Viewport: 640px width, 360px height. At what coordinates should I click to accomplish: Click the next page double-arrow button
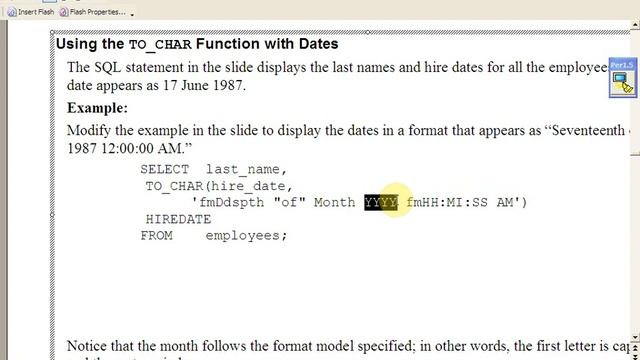[x=635, y=356]
